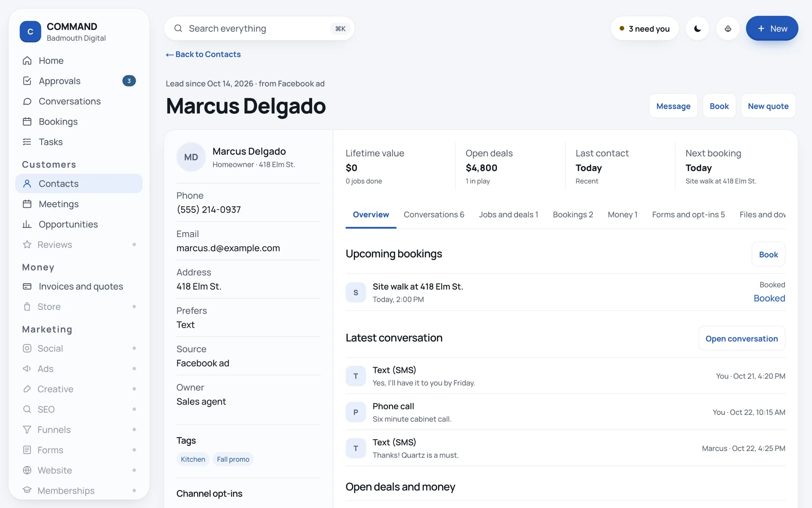Image resolution: width=812 pixels, height=508 pixels.
Task: Select the Forms and opt-ins 5 tab
Action: 689,215
